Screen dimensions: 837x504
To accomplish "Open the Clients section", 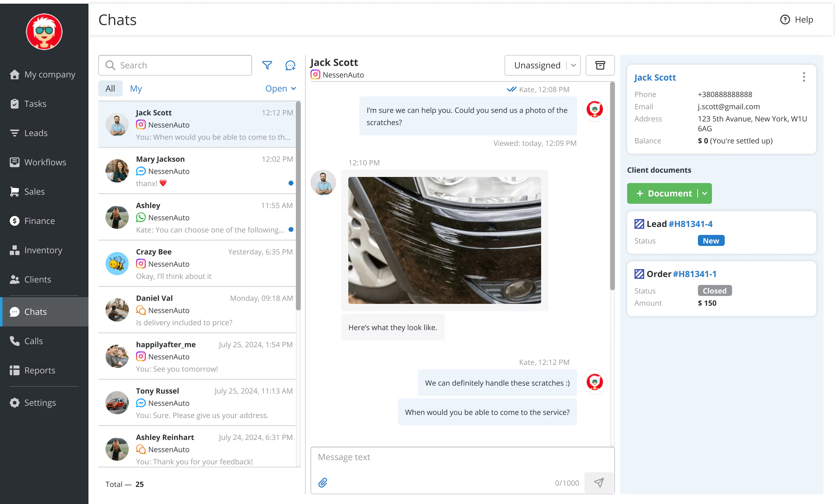I will 44,279.
